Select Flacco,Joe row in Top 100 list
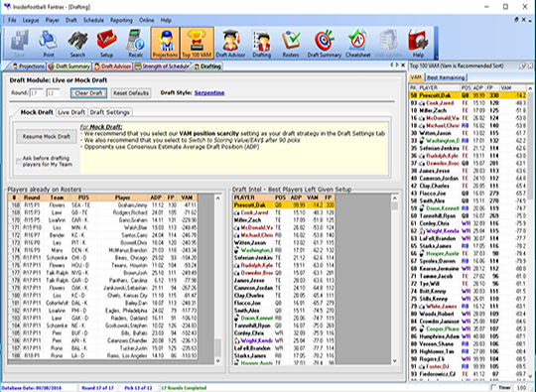536x392 pixels. click(468, 194)
